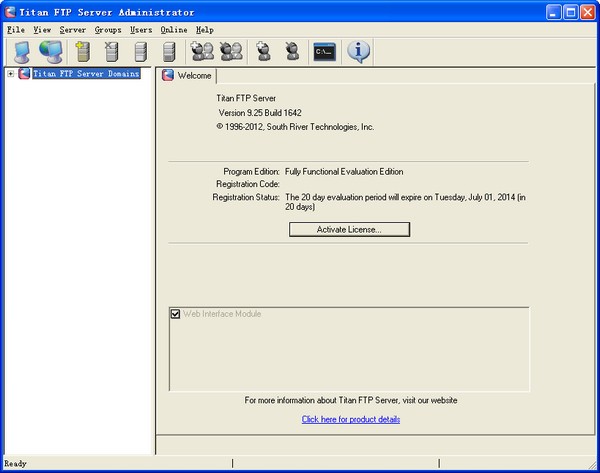Click the Registration Code label
The height and width of the screenshot is (473, 600).
(248, 184)
